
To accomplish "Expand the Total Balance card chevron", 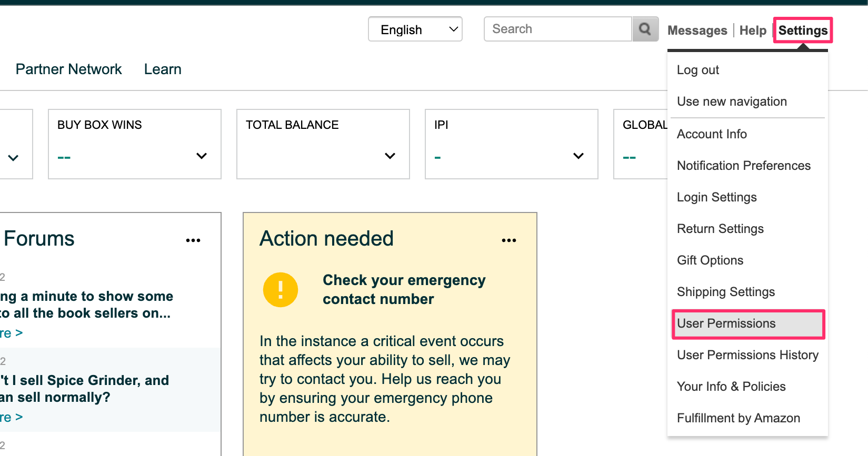I will click(390, 156).
